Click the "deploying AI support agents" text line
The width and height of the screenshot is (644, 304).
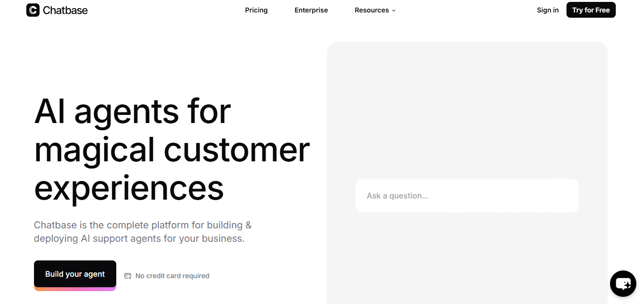click(139, 238)
